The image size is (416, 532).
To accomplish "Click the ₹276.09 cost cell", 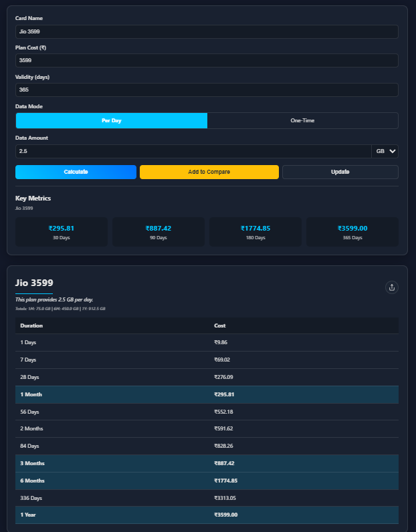I will point(223,378).
